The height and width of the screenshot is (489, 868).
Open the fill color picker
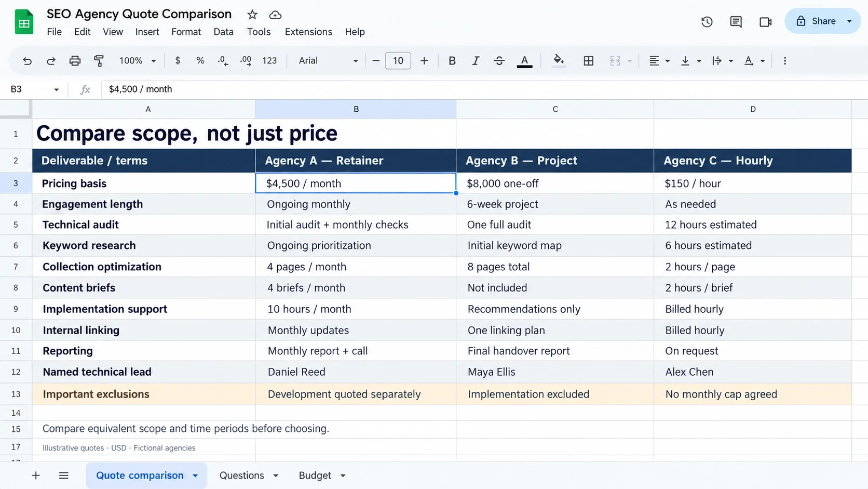559,61
